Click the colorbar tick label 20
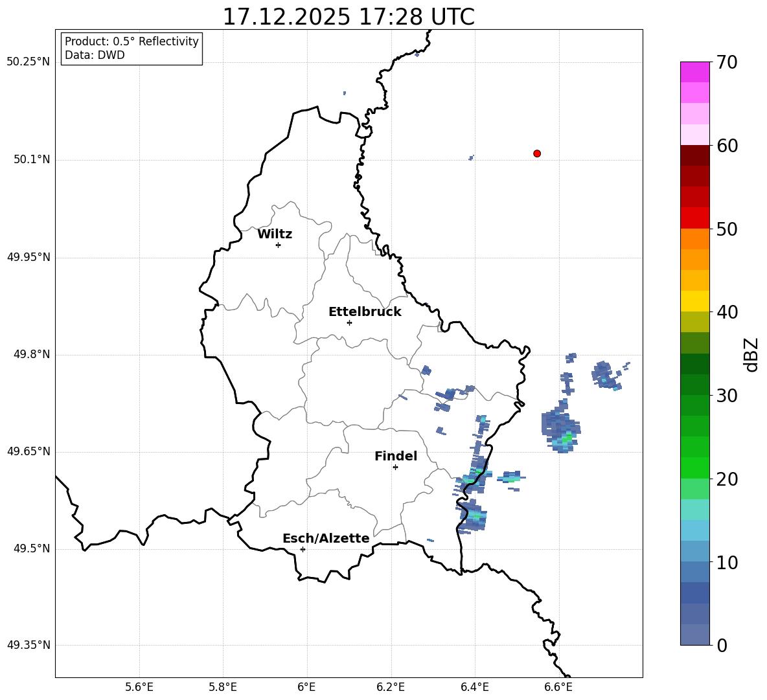The height and width of the screenshot is (700, 767). click(727, 479)
